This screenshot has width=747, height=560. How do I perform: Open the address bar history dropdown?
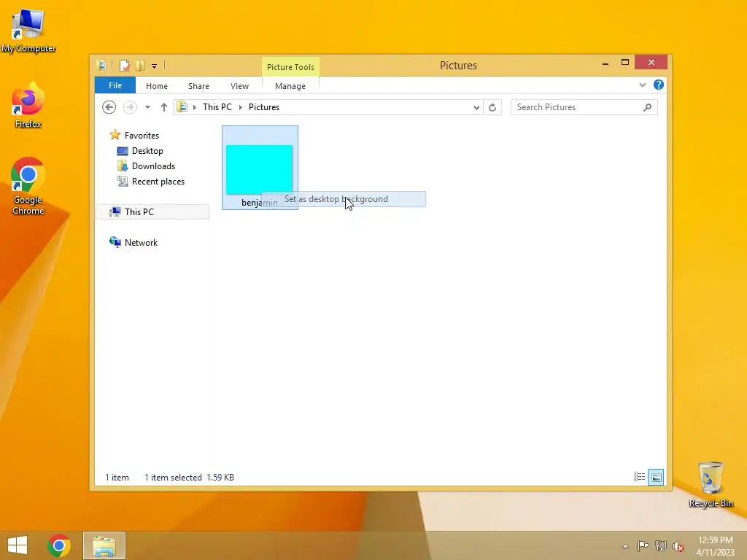pos(476,107)
